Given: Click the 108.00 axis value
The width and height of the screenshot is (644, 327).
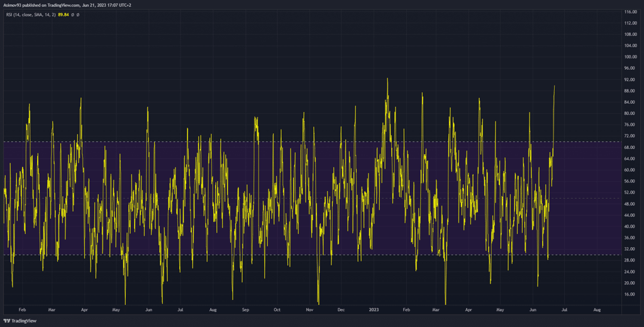Looking at the screenshot, I should pos(630,35).
